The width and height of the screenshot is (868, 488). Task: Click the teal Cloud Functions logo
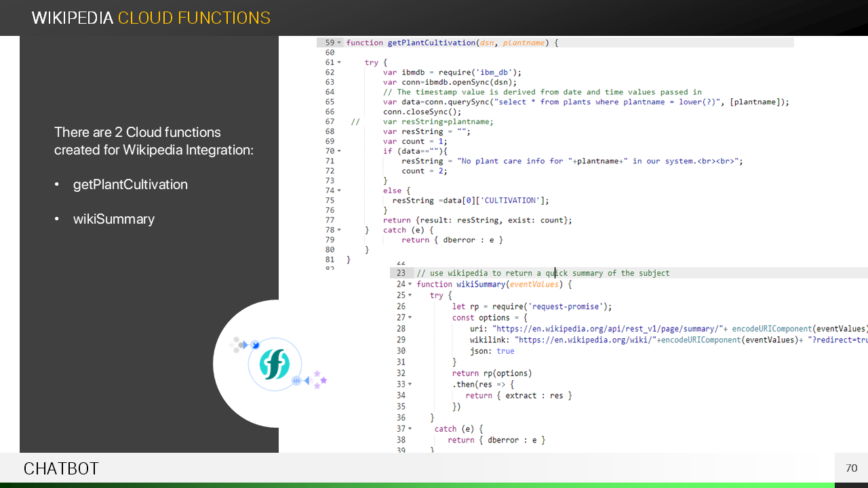tap(275, 364)
